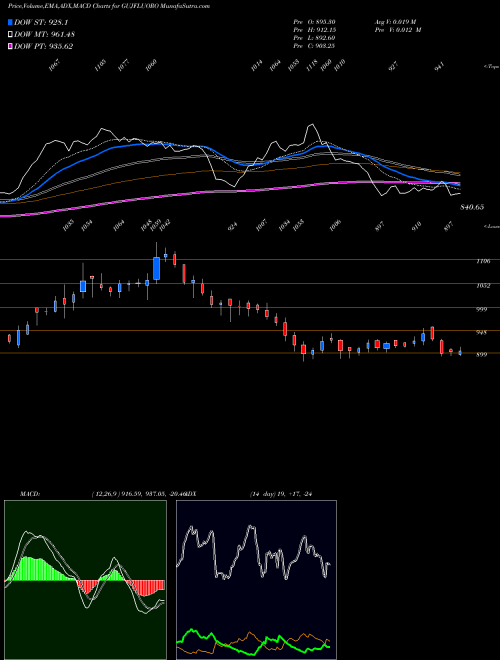
Task: Click the chart title mentioning MunafaSutra.com
Action: point(109,6)
